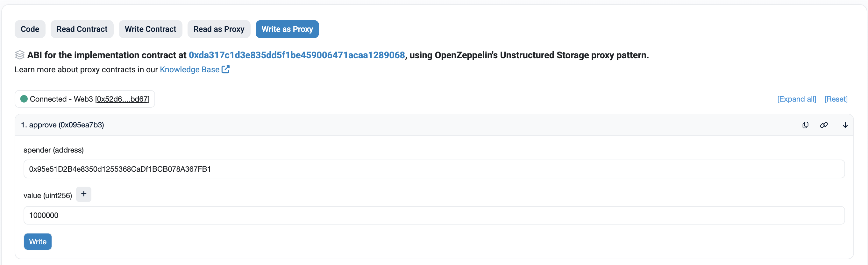This screenshot has width=868, height=265.
Task: Select the Write as Proxy tab
Action: (287, 29)
